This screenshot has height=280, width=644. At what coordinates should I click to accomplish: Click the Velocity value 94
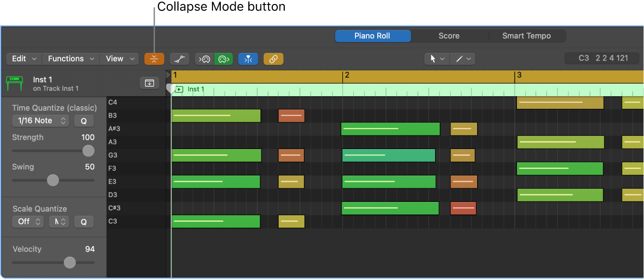[x=90, y=249]
